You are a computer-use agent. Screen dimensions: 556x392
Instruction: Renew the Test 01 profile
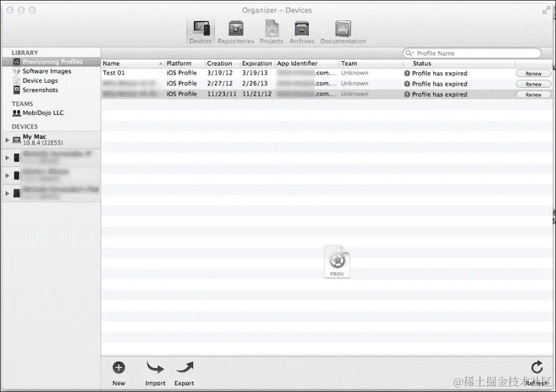coord(534,73)
